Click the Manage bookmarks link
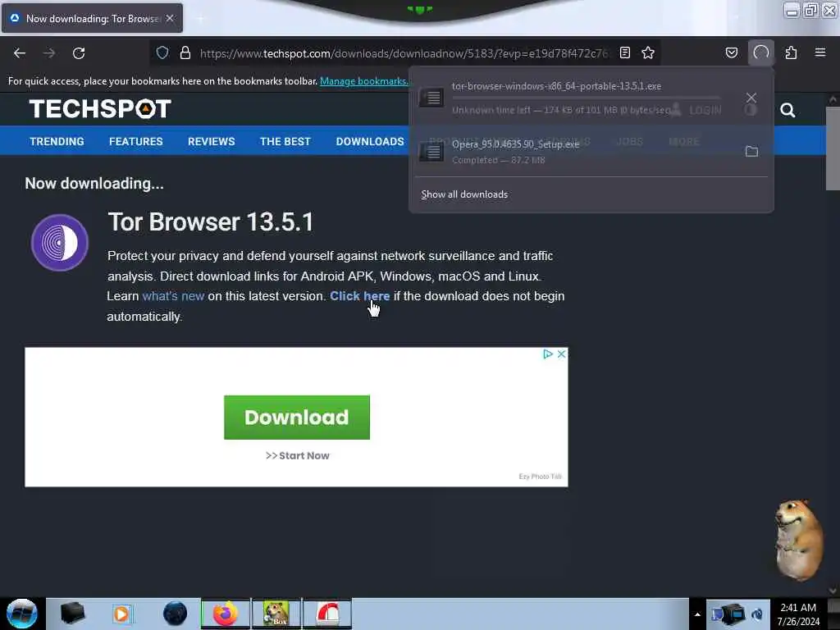The height and width of the screenshot is (630, 840). click(x=363, y=81)
